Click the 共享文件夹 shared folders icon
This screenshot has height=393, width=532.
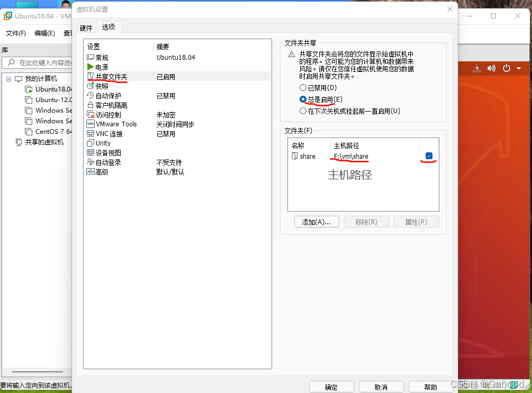click(x=90, y=76)
